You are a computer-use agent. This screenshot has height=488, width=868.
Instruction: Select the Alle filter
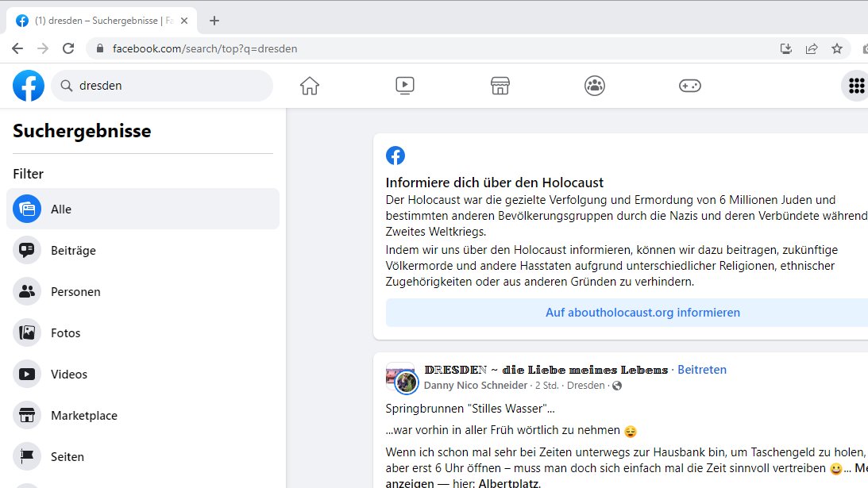click(143, 209)
